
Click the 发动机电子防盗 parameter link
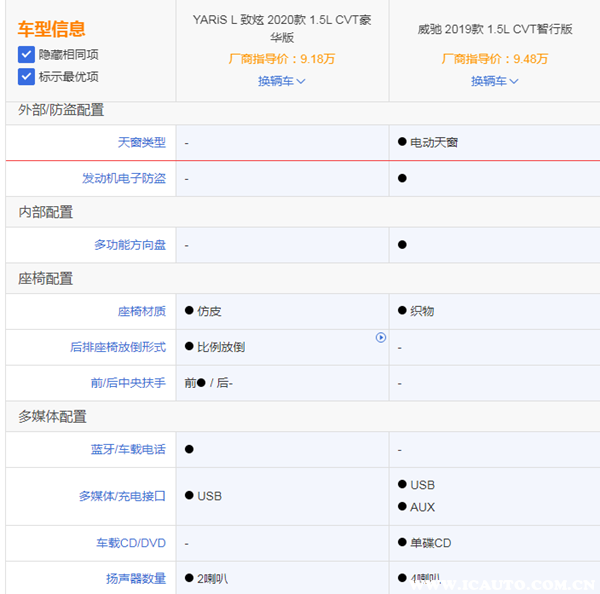pyautogui.click(x=124, y=178)
